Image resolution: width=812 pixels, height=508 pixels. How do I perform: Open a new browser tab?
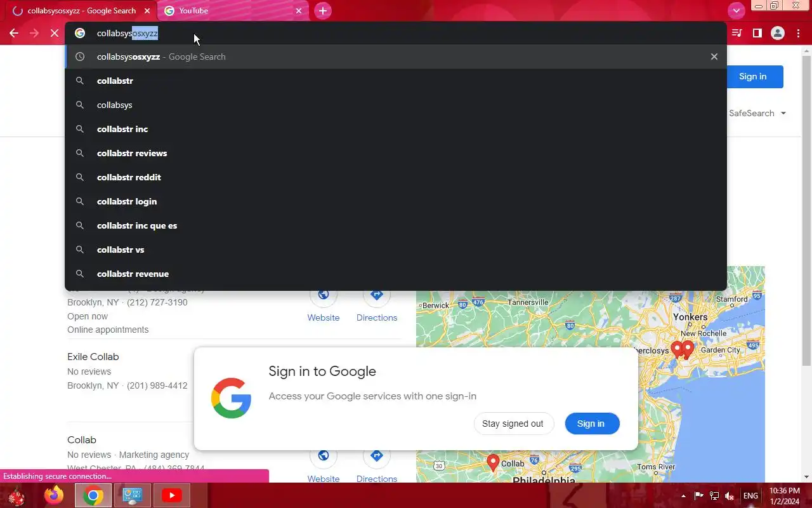323,11
